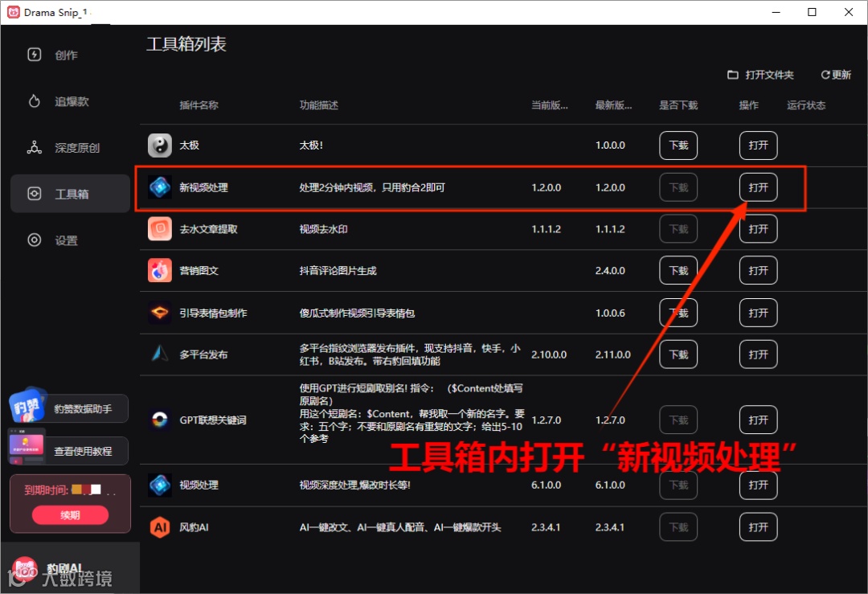Image resolution: width=868 pixels, height=594 pixels.
Task: Open the 新视频处理 plugin
Action: [759, 187]
